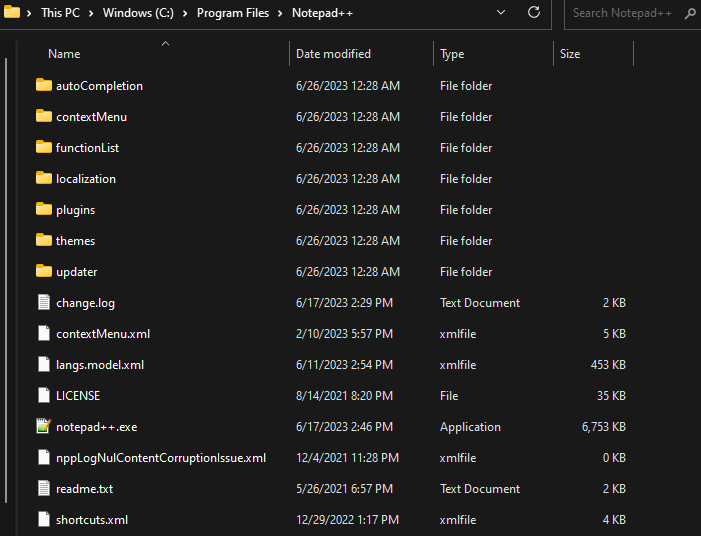
Task: Click the shortcuts.xml file icon
Action: 44,519
